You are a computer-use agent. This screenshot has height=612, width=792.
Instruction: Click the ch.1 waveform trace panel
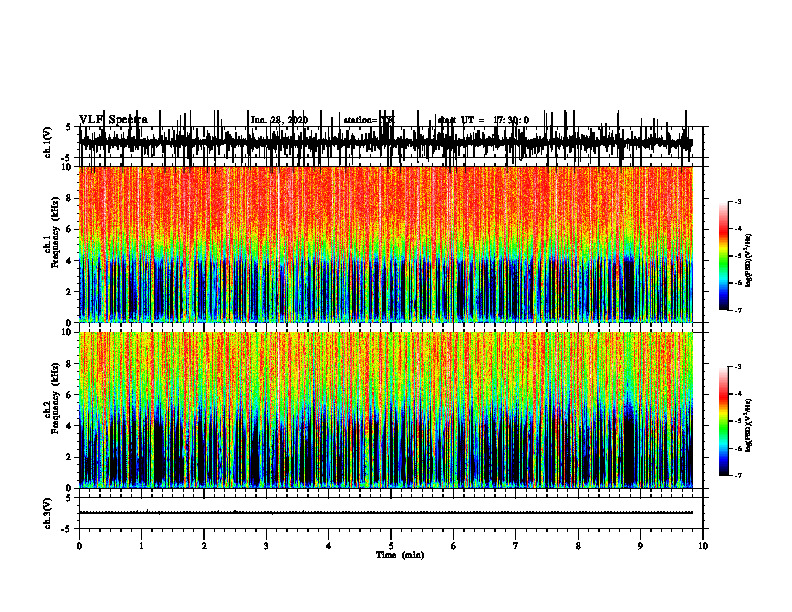pyautogui.click(x=390, y=142)
